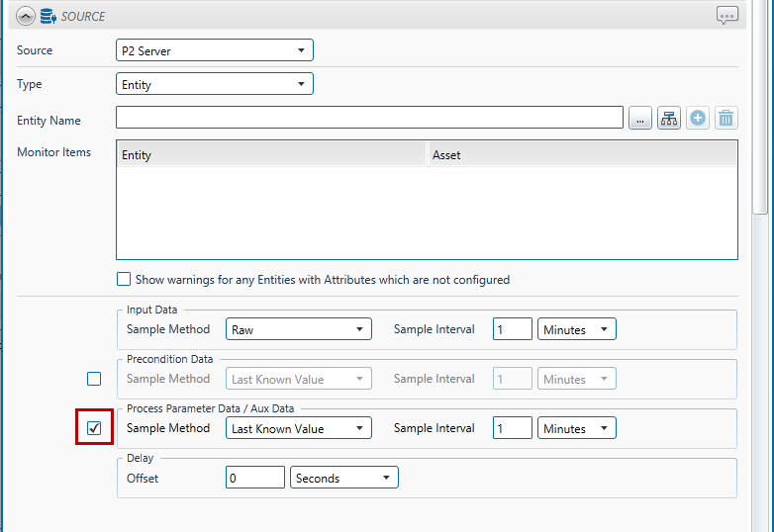Collapse the SOURCE section arrow
Image resolution: width=774 pixels, height=532 pixels.
tap(25, 16)
